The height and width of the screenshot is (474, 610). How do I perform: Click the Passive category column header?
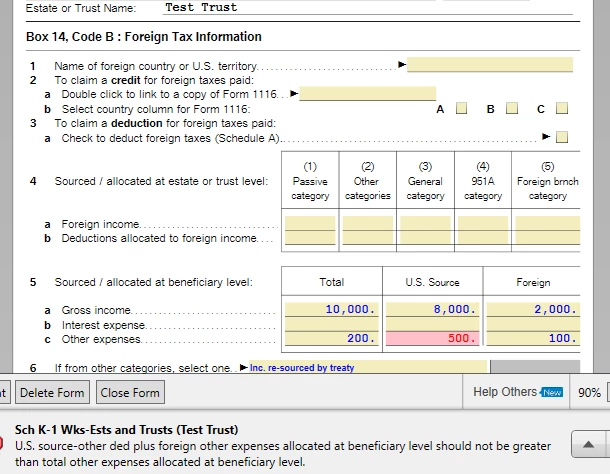[x=310, y=181]
